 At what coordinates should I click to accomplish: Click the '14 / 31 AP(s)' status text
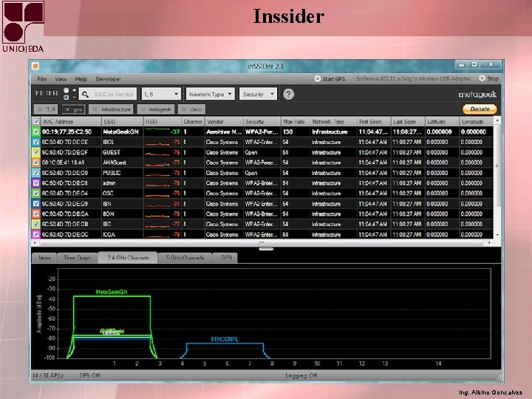(x=47, y=375)
